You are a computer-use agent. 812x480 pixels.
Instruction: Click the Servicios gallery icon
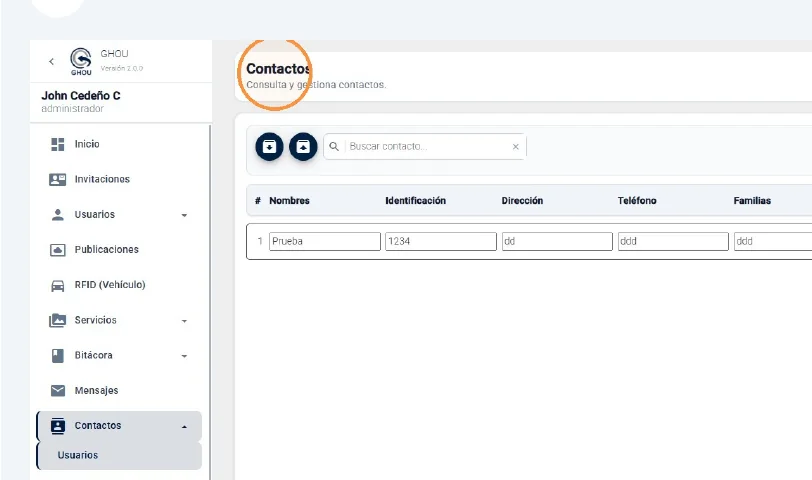pyautogui.click(x=57, y=321)
